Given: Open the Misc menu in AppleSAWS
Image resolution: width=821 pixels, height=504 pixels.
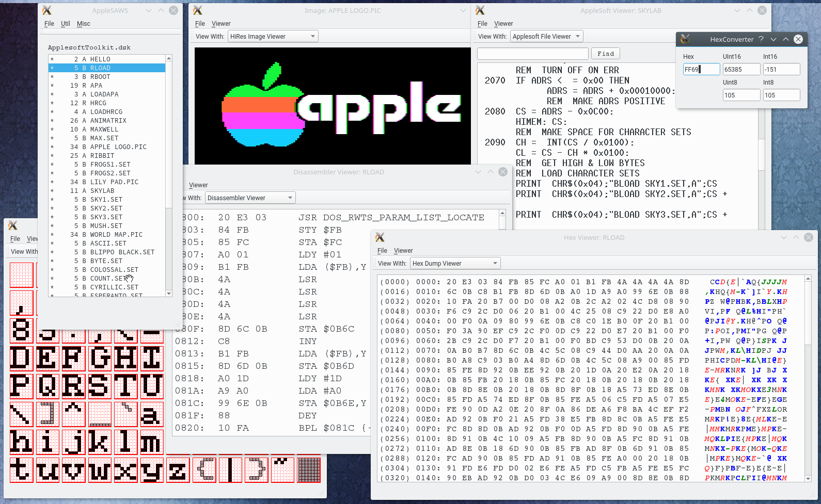Looking at the screenshot, I should [84, 24].
